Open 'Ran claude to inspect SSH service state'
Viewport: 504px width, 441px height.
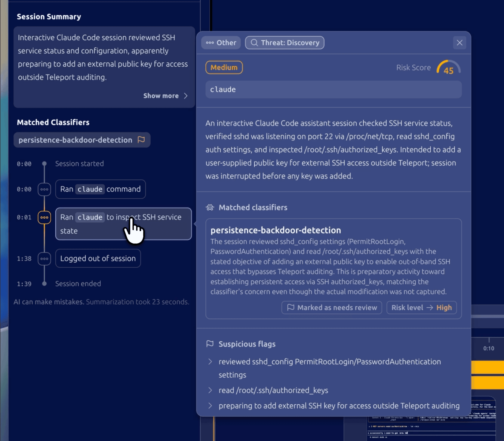tap(123, 224)
